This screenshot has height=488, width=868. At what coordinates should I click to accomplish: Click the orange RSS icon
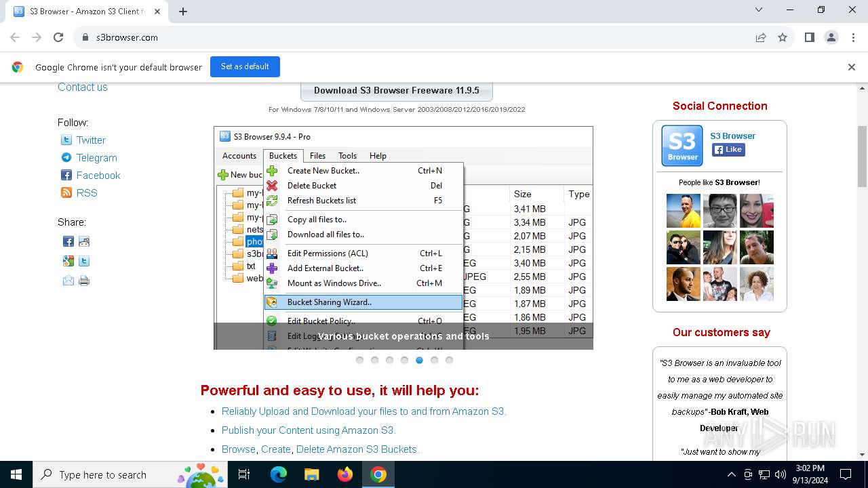pyautogui.click(x=66, y=192)
